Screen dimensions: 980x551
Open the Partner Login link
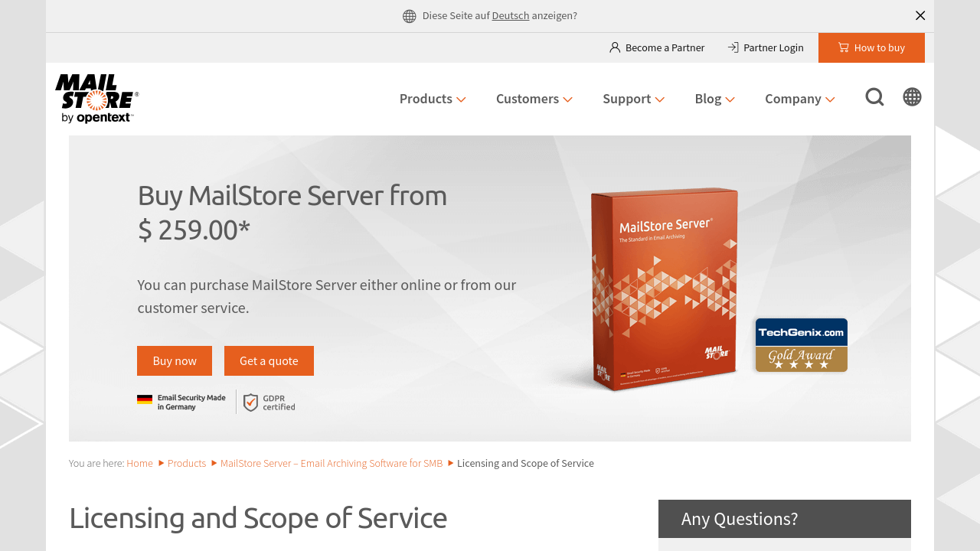pos(766,47)
